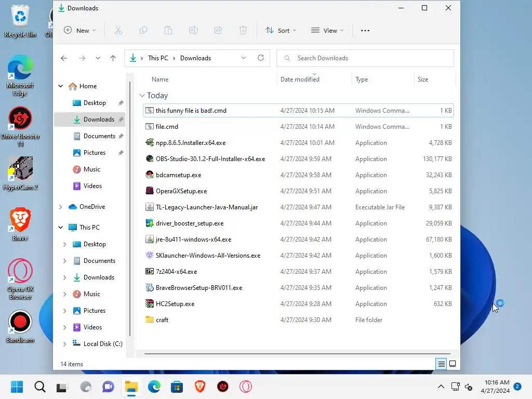Go back with the left arrow button
Image resolution: width=532 pixels, height=399 pixels.
coord(64,58)
